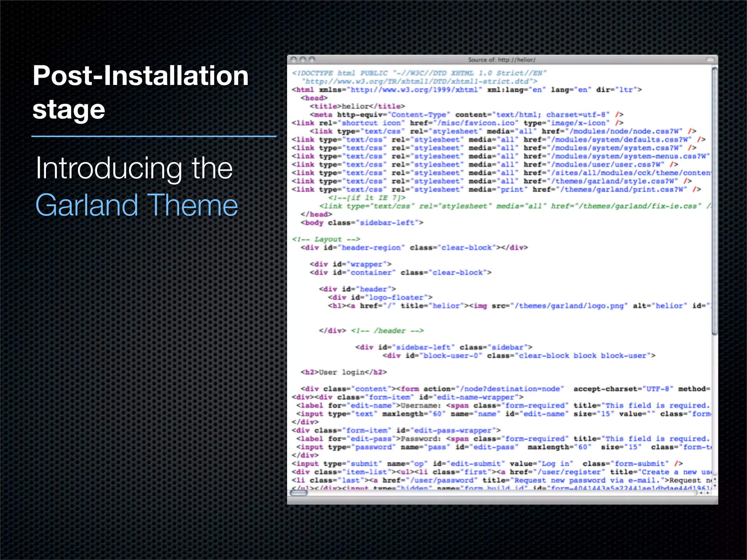Click the vertical scrollbar thumb
This screenshot has height=560, width=747.
715,201
